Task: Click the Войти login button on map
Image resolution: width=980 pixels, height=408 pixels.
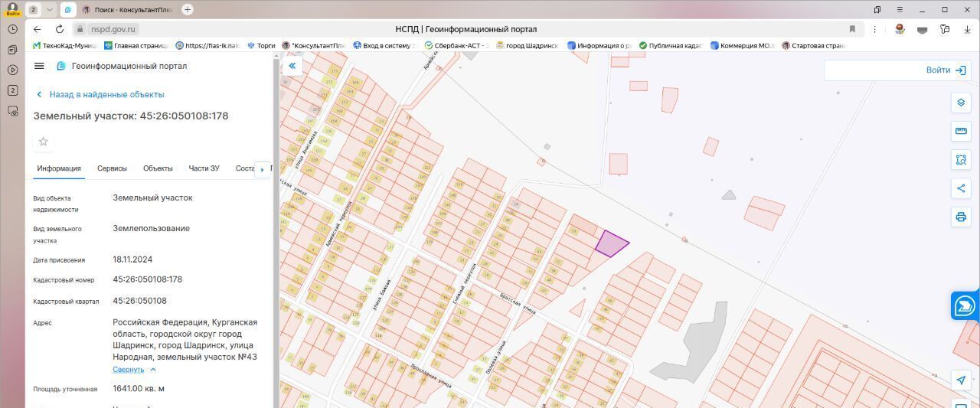Action: [x=946, y=70]
